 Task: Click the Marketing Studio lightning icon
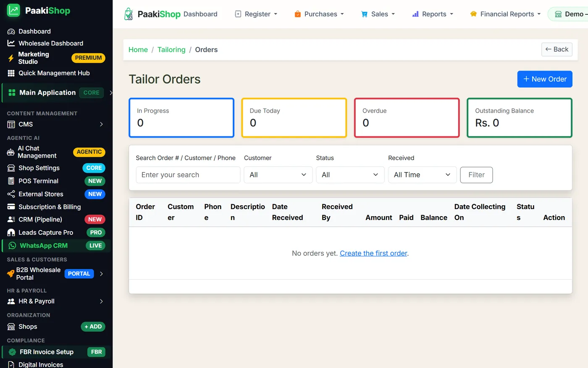11,58
